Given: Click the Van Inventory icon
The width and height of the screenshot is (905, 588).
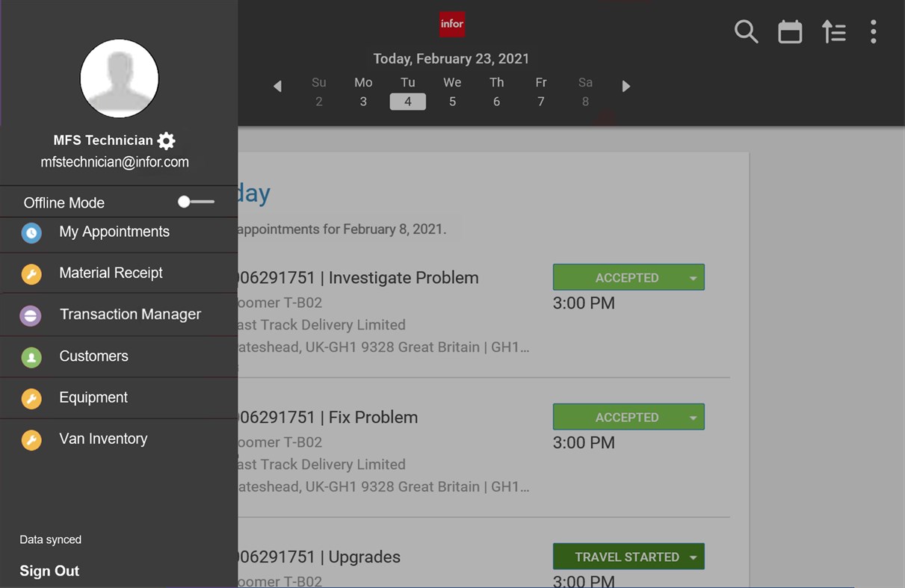Looking at the screenshot, I should [x=31, y=439].
